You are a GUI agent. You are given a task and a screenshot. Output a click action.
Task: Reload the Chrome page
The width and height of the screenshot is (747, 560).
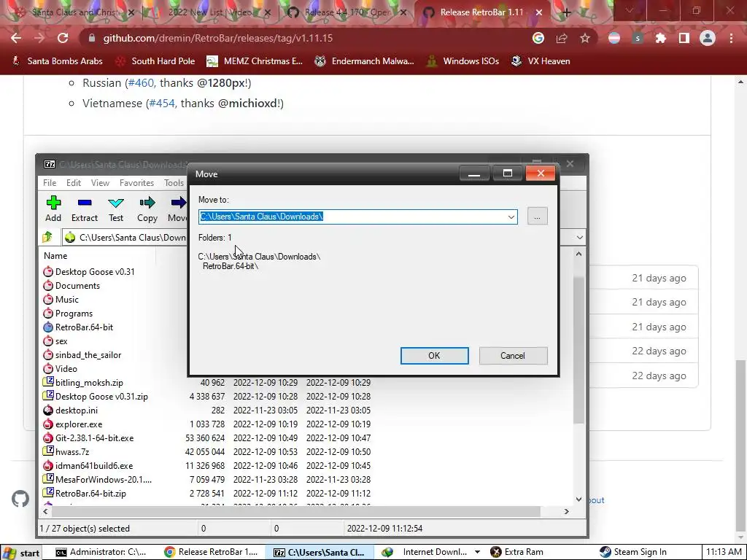pyautogui.click(x=63, y=38)
